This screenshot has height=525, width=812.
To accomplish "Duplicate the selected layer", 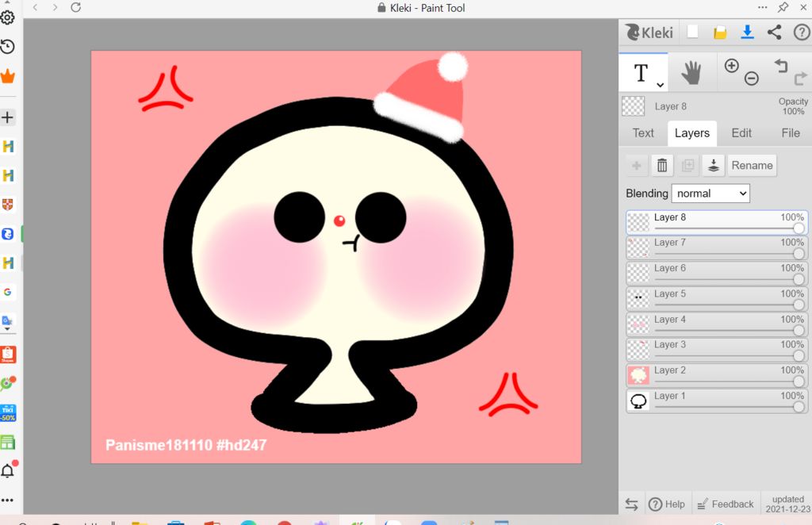I will (688, 166).
